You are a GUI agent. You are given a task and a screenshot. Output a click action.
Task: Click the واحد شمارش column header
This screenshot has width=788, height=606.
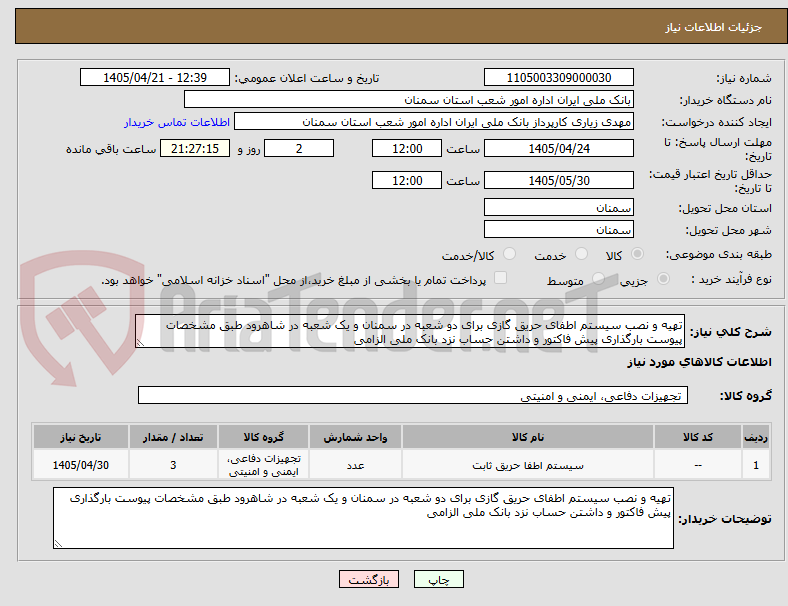[x=355, y=437]
